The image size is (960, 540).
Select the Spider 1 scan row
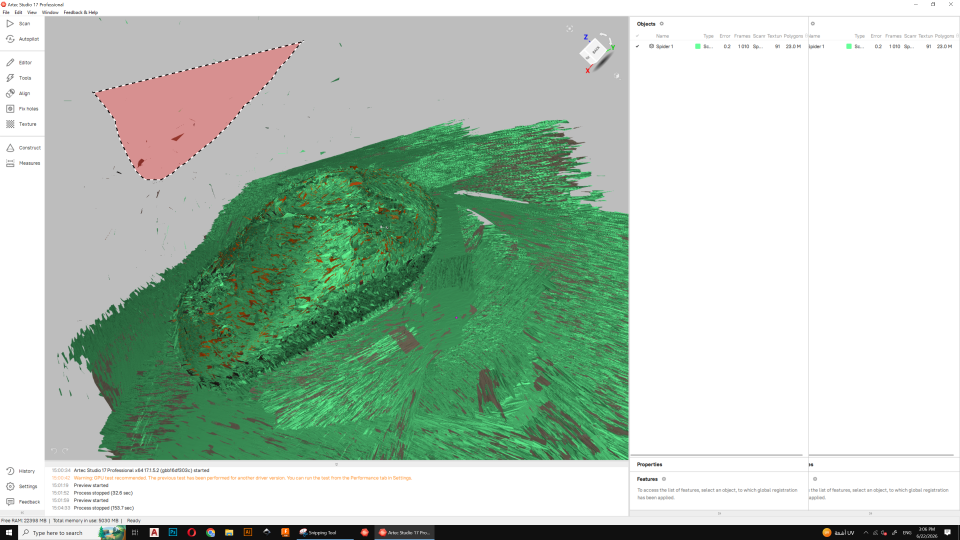(x=719, y=46)
